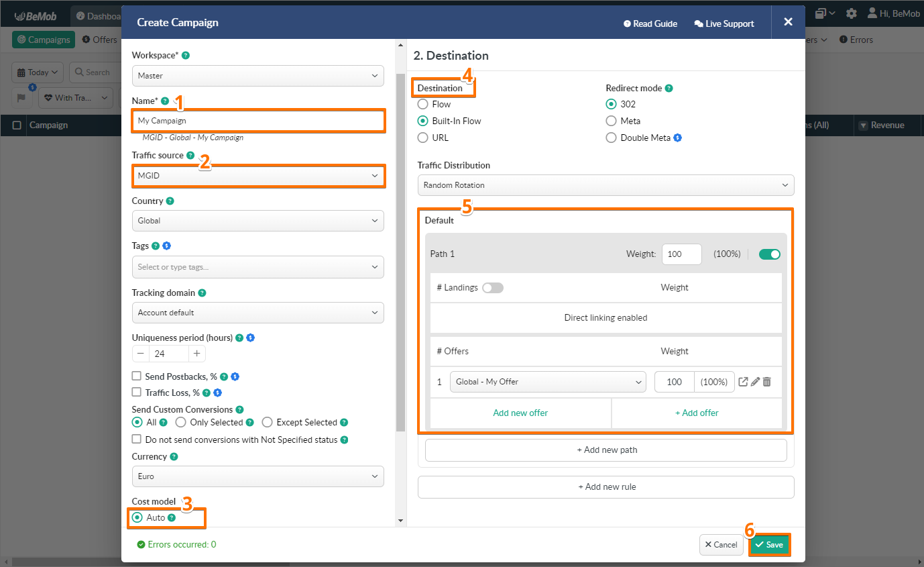This screenshot has height=567, width=924.
Task: Disable the Path 1 toggle switch
Action: tap(769, 254)
